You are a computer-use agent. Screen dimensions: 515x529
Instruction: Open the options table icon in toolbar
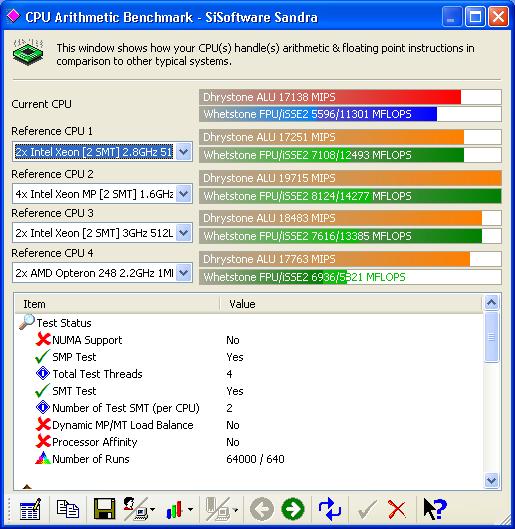tap(30, 509)
